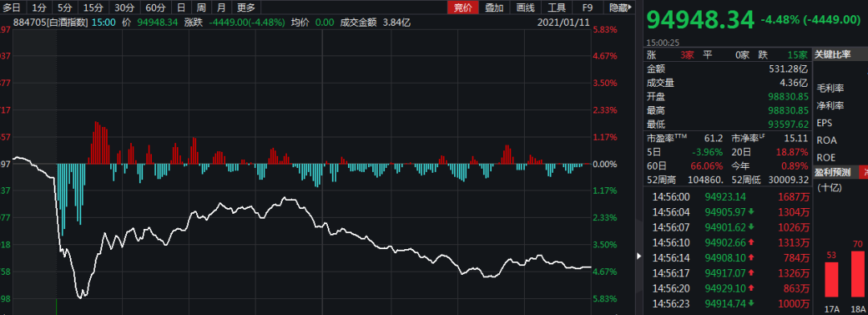
Task: Click the EPS ratio label
Action: [x=825, y=123]
